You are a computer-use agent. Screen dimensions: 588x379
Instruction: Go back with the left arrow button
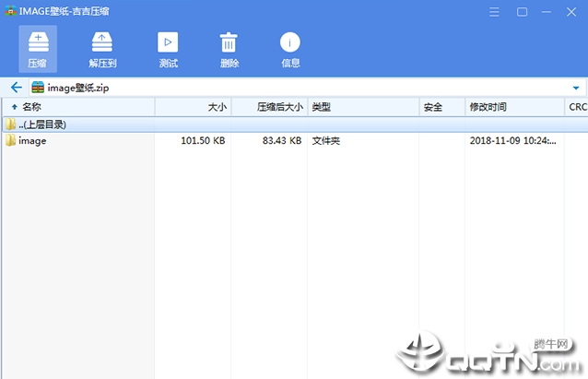click(16, 88)
